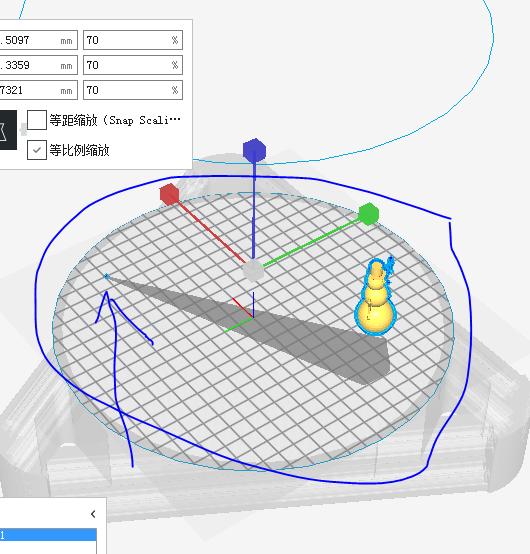
Task: Click the dark scale tool icon
Action: 8,130
